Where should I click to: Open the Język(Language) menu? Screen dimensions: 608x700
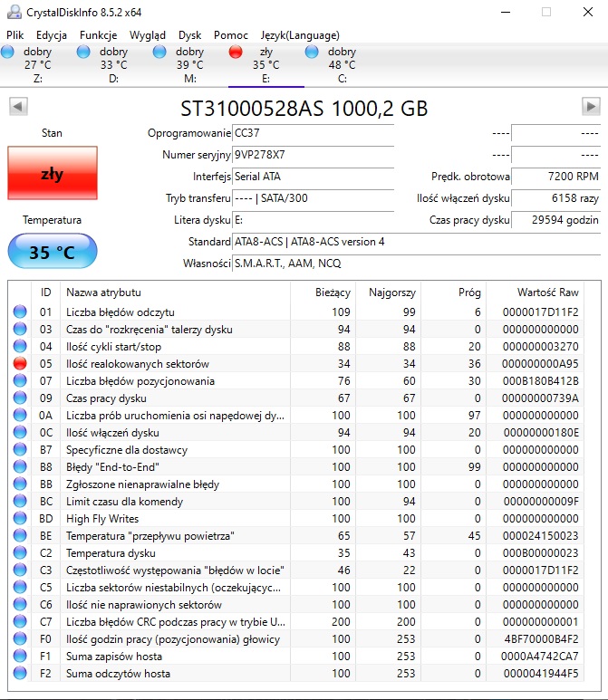pos(300,35)
